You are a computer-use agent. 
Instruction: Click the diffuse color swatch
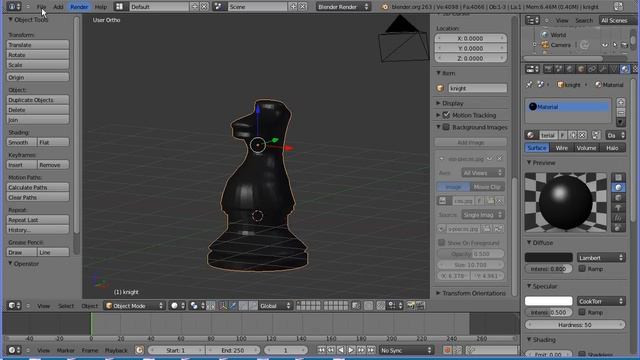coord(549,258)
